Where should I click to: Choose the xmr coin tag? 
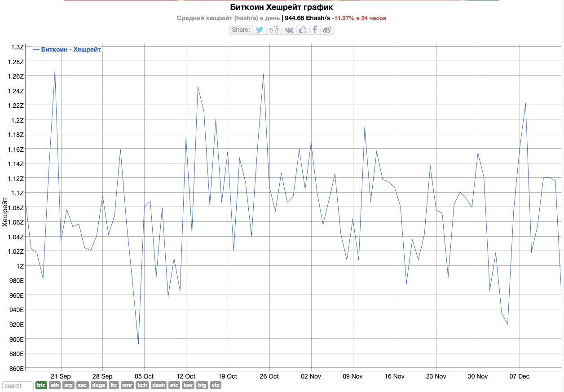coord(127,385)
